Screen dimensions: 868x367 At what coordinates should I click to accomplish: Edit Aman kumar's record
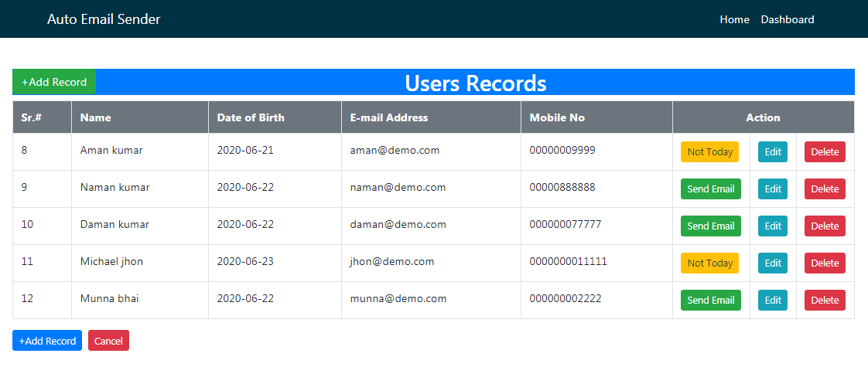tap(772, 151)
